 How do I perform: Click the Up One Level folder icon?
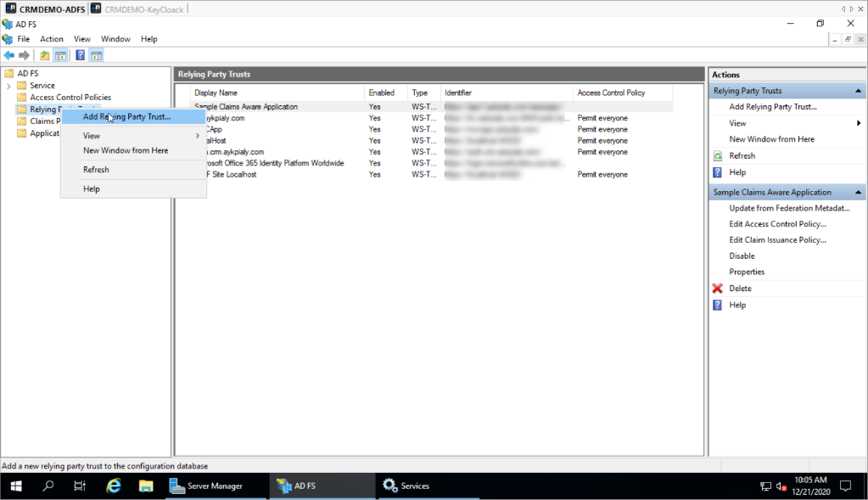coord(44,55)
